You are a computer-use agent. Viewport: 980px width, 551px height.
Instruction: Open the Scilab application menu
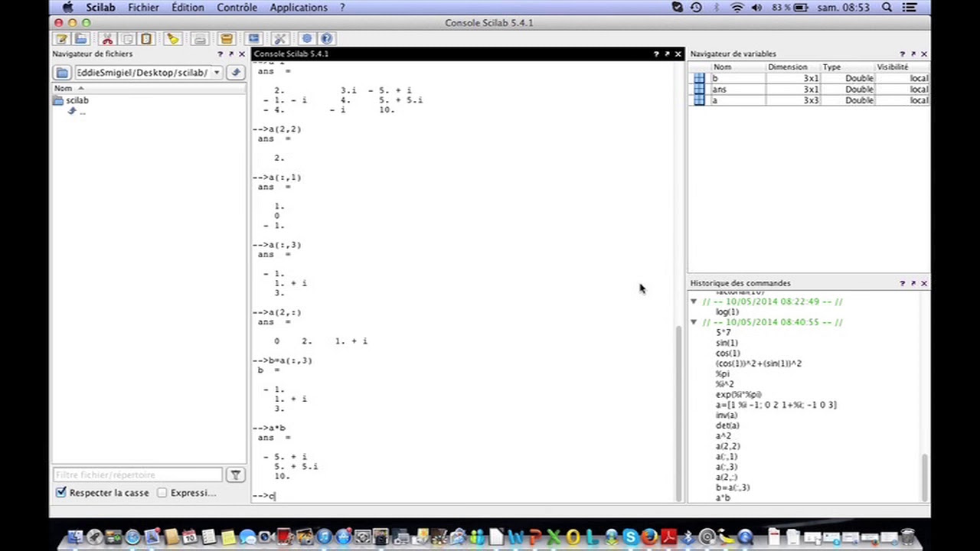[x=100, y=7]
